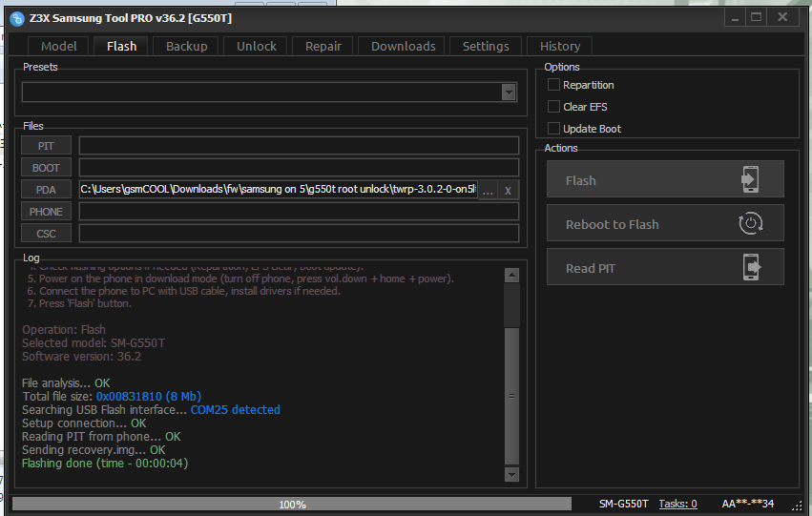Click the Read PIT phone arrow icon
Viewport: 812px width, 516px height.
(752, 267)
